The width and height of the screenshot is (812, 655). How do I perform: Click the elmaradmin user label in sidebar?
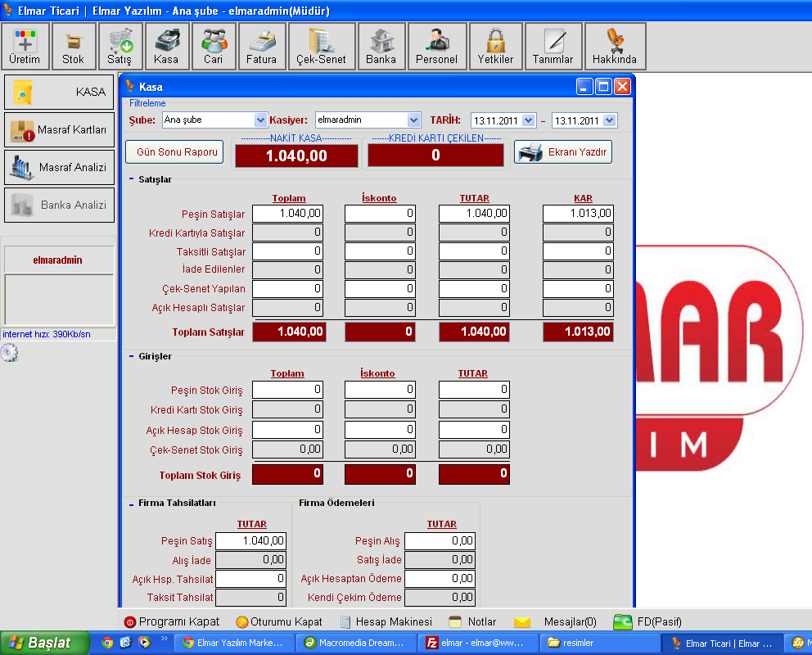pyautogui.click(x=57, y=260)
